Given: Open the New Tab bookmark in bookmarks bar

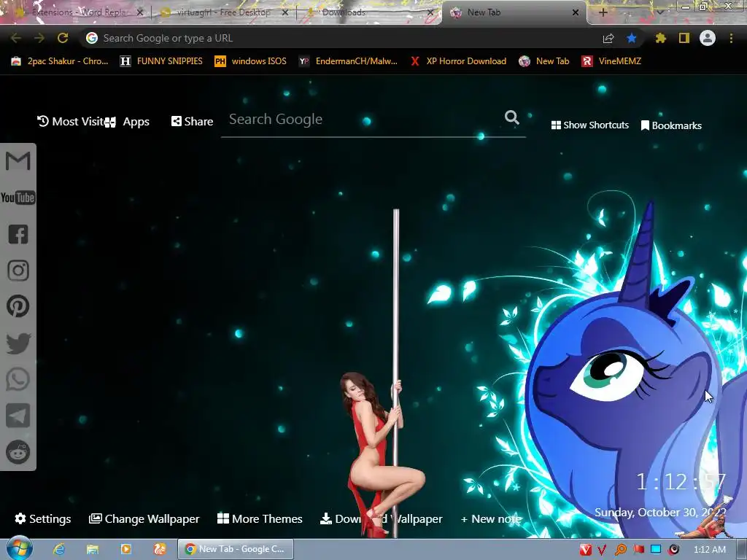Looking at the screenshot, I should point(544,61).
